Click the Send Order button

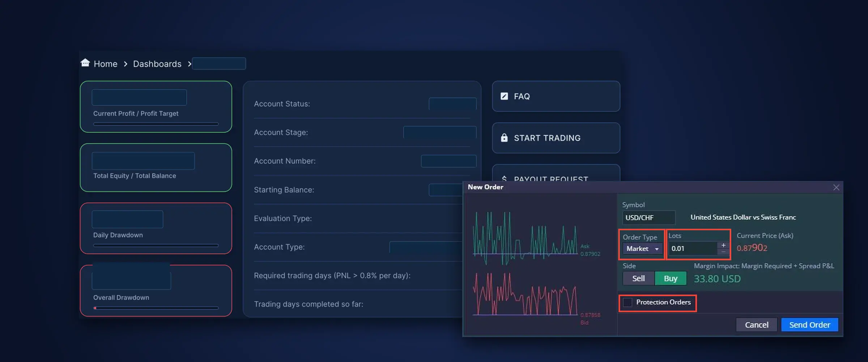tap(810, 325)
